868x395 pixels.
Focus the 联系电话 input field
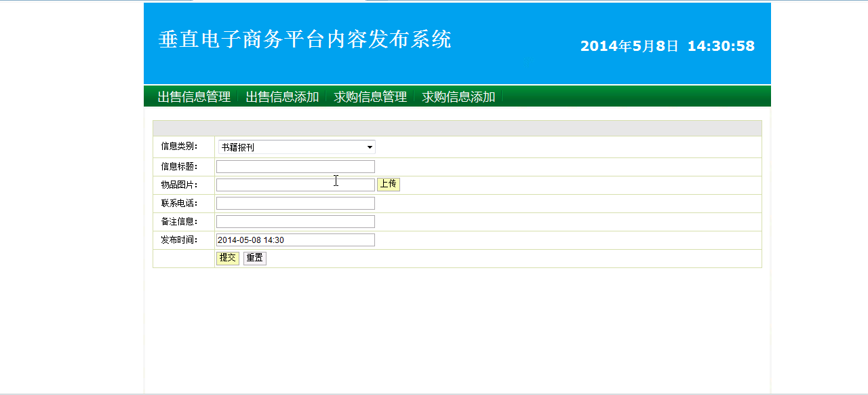[296, 204]
